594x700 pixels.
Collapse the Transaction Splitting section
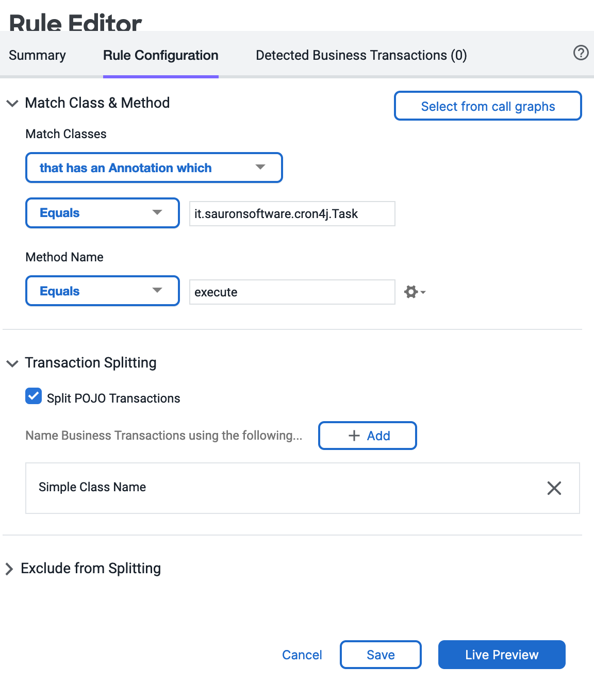pyautogui.click(x=12, y=363)
